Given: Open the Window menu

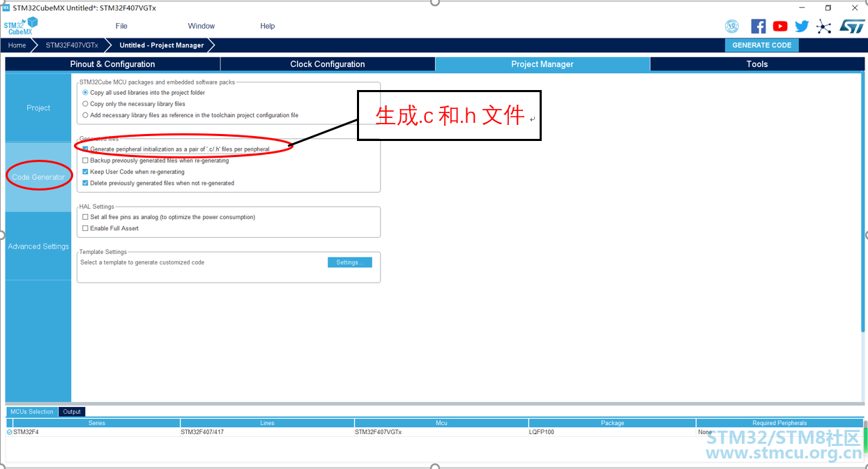Looking at the screenshot, I should pyautogui.click(x=201, y=26).
